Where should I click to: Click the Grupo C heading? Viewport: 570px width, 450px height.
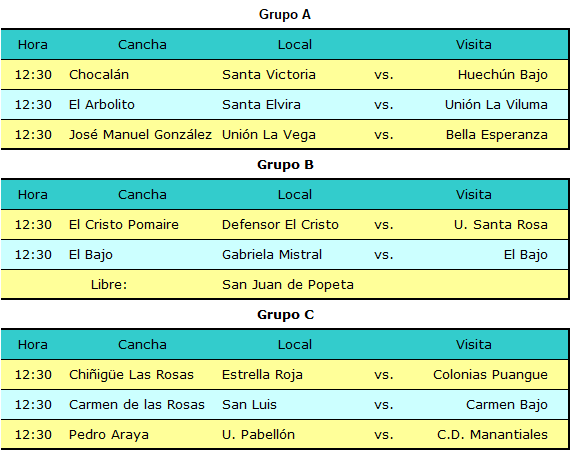(285, 315)
